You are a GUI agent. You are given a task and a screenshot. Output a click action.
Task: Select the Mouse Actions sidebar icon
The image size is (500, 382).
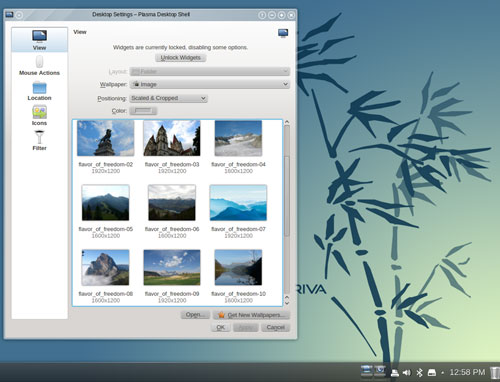(x=39, y=62)
